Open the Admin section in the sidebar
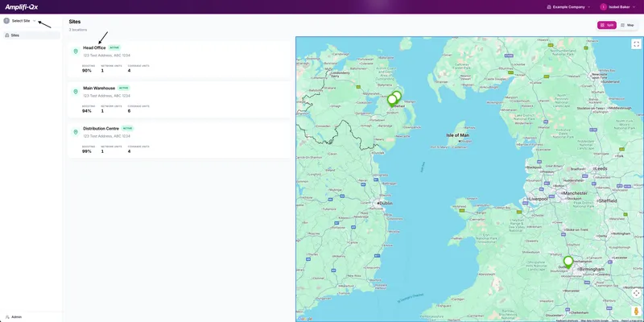Viewport: 644px width, 322px height. point(16,316)
